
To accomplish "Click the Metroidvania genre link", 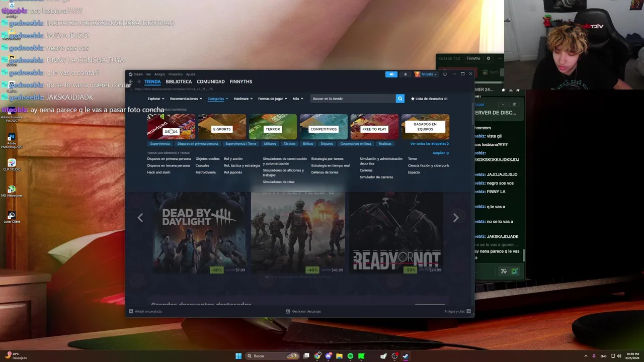I will coord(205,172).
